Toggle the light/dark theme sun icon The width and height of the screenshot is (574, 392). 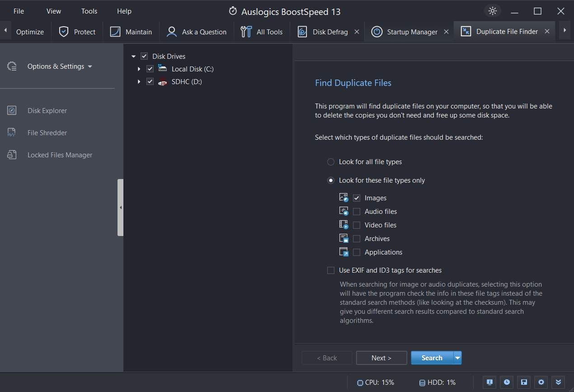point(492,11)
